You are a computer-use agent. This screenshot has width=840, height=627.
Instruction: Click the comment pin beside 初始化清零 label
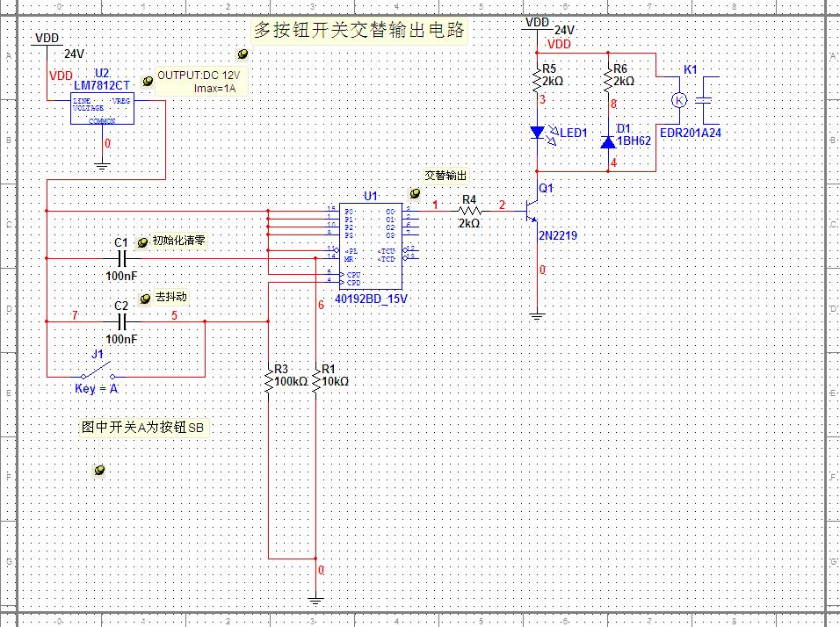(145, 241)
